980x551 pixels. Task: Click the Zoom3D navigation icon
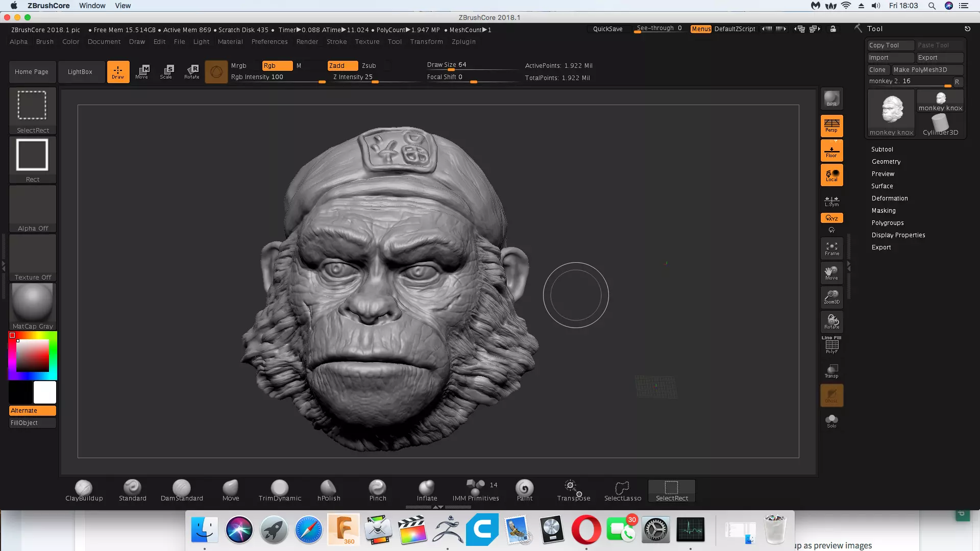(831, 297)
